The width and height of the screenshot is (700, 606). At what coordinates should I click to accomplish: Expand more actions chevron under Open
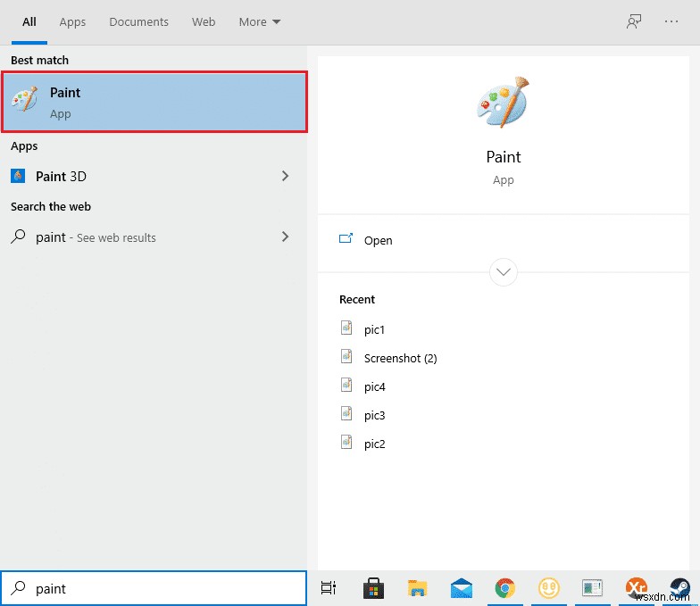[504, 272]
